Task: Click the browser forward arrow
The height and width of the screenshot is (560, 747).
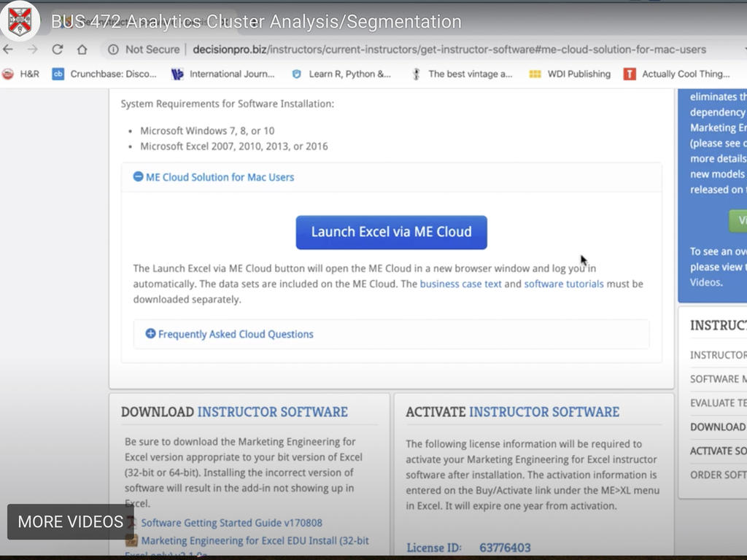Action: (x=32, y=49)
